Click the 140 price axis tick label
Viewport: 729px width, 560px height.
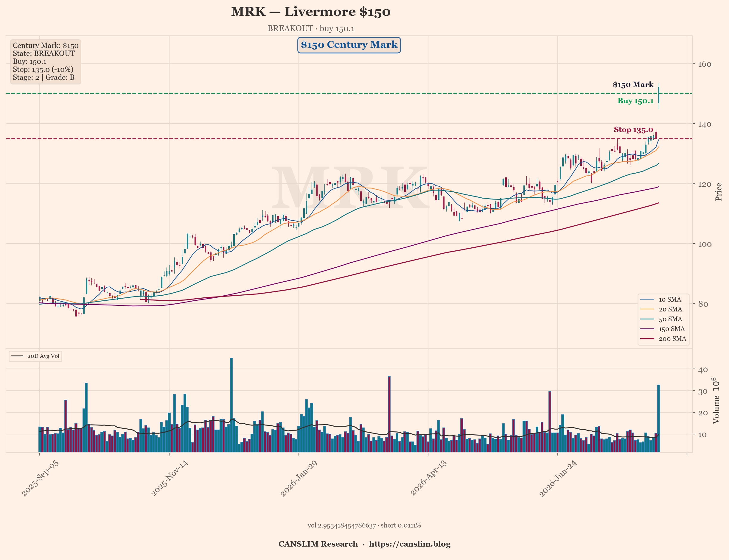[x=705, y=124]
